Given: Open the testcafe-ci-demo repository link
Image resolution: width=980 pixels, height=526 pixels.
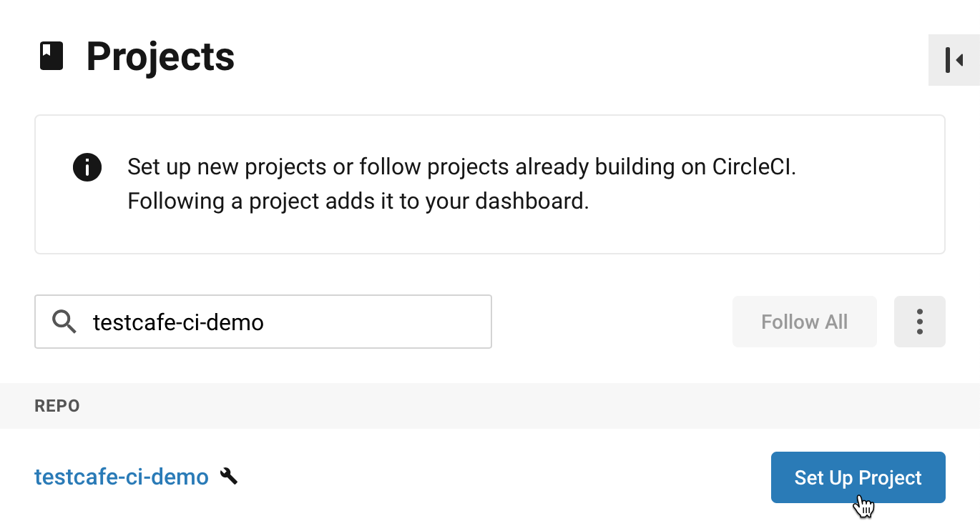Looking at the screenshot, I should coord(121,476).
